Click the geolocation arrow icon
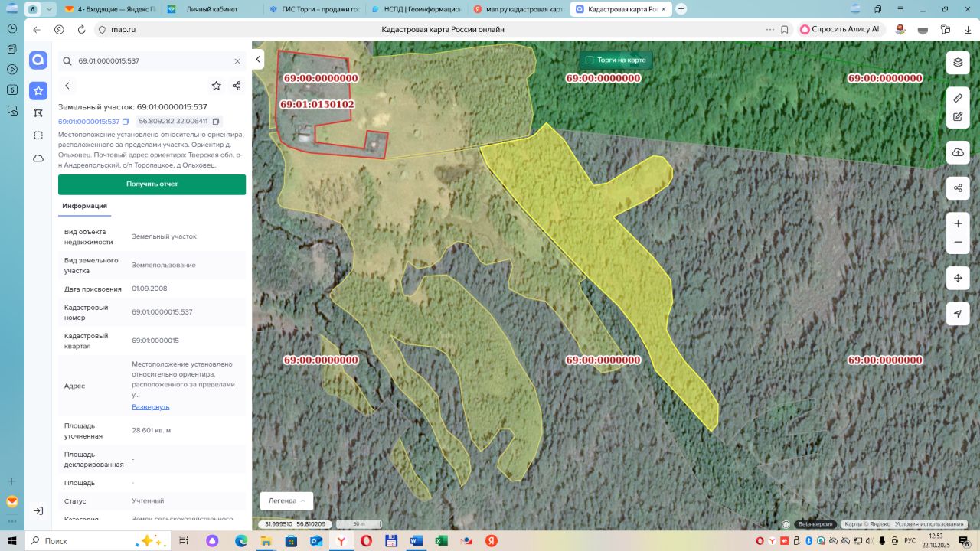This screenshot has height=551, width=980. 958,314
